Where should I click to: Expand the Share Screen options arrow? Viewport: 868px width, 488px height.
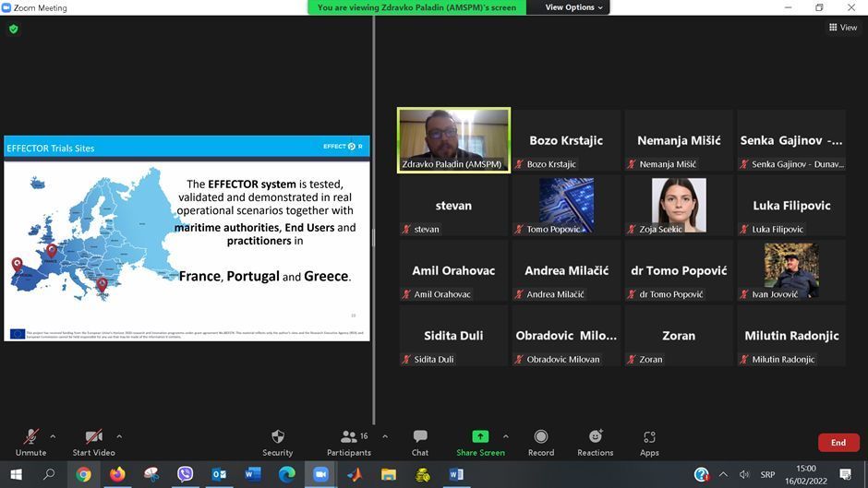coord(505,436)
